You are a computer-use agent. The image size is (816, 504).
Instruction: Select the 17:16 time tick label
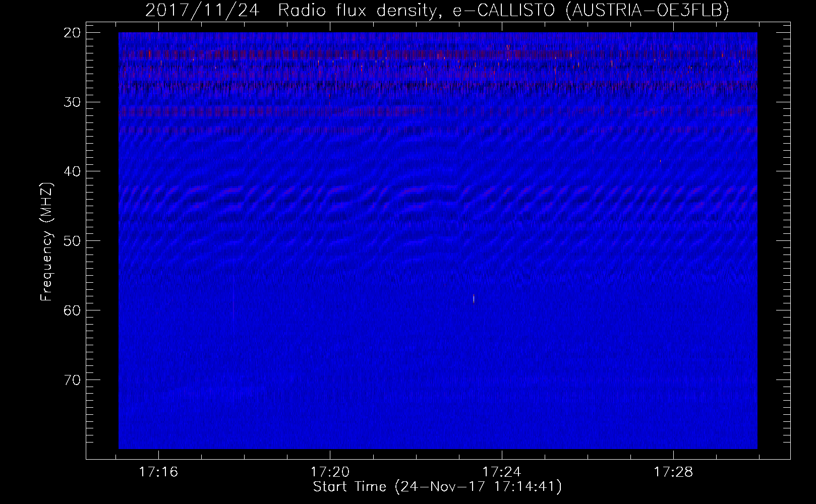click(158, 472)
